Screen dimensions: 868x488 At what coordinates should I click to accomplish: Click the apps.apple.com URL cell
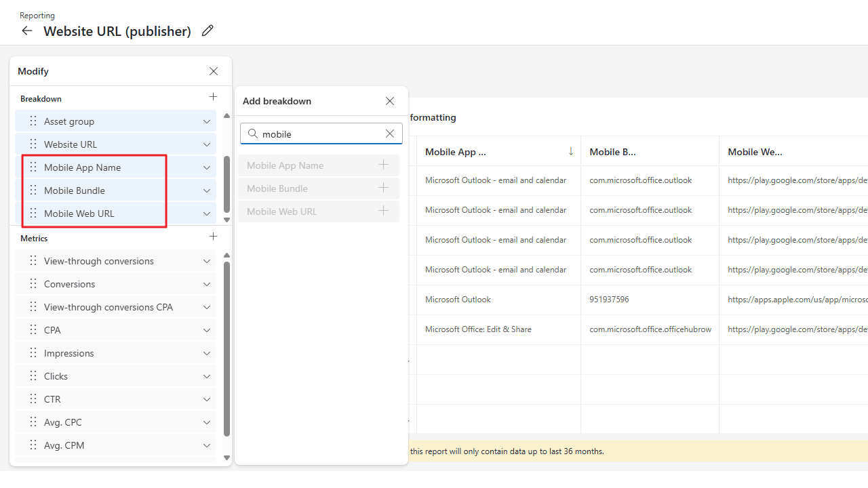coord(793,300)
